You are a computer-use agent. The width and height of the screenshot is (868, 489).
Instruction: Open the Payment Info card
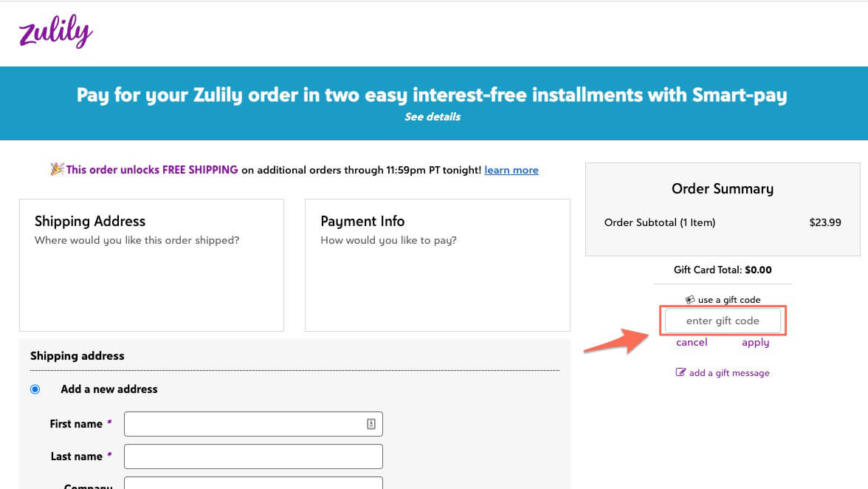pyautogui.click(x=437, y=264)
